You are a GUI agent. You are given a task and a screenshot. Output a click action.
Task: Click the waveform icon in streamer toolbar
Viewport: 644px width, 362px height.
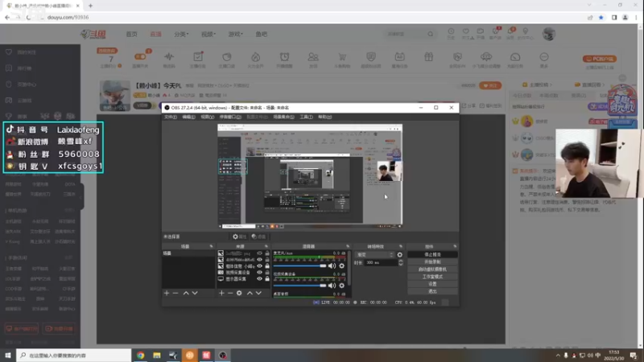pos(169,56)
